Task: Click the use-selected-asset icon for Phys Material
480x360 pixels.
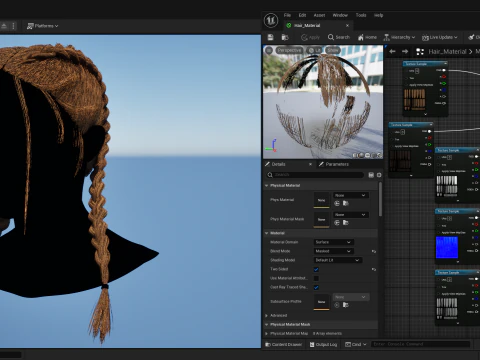Action: coord(337,203)
